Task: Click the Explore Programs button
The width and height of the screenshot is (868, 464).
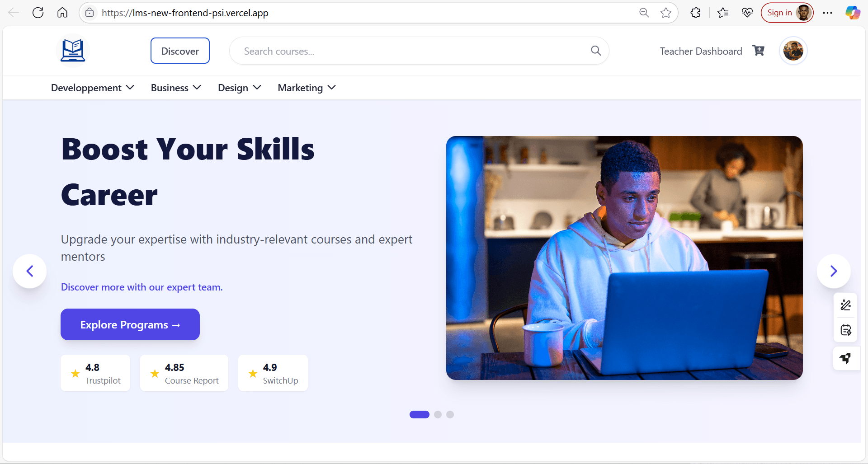Action: (130, 324)
